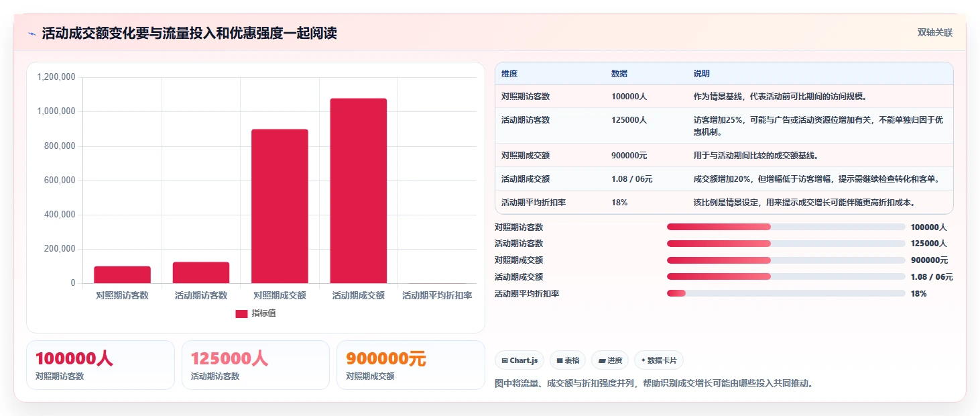Image resolution: width=980 pixels, height=416 pixels.
Task: Click the 说明 column header
Action: coord(702,74)
